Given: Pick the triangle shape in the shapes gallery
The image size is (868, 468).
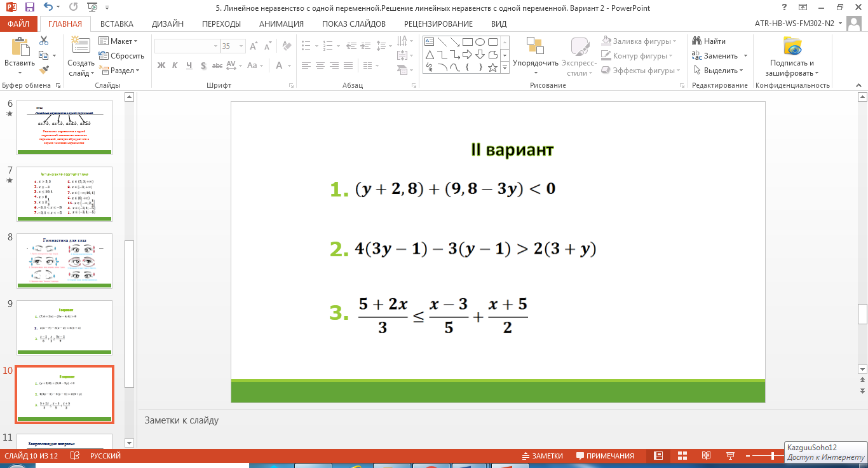Looking at the screenshot, I should point(430,55).
